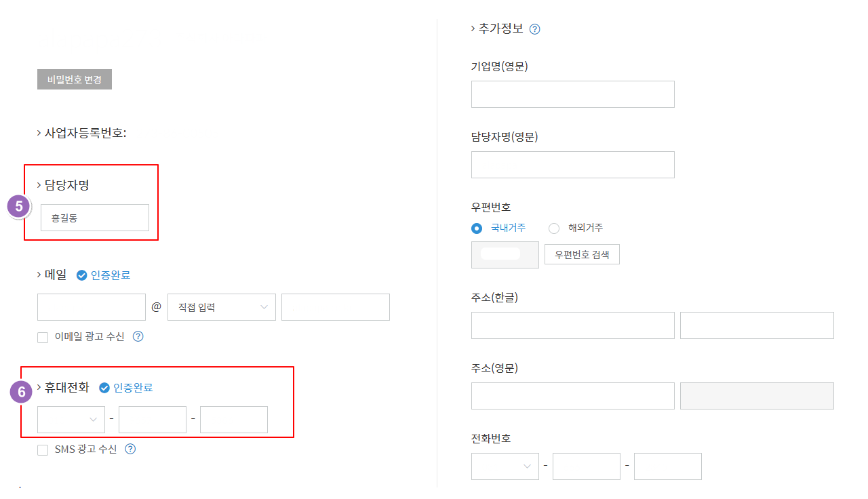Viewport: 868px width, 499px height.
Task: Open 직접 입력 email domain dropdown
Action: click(222, 307)
